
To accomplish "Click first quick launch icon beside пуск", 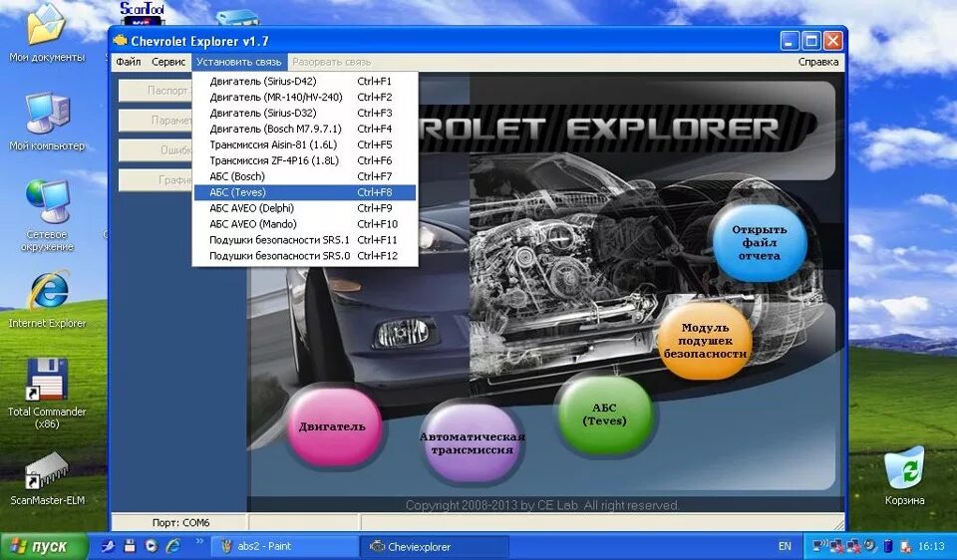I will coord(108,546).
